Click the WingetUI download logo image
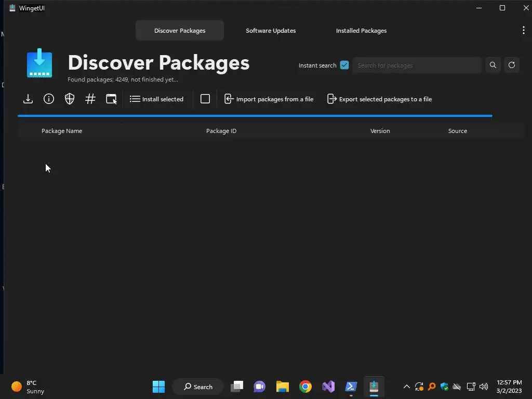Screen dimensions: 532x399 pyautogui.click(x=39, y=63)
